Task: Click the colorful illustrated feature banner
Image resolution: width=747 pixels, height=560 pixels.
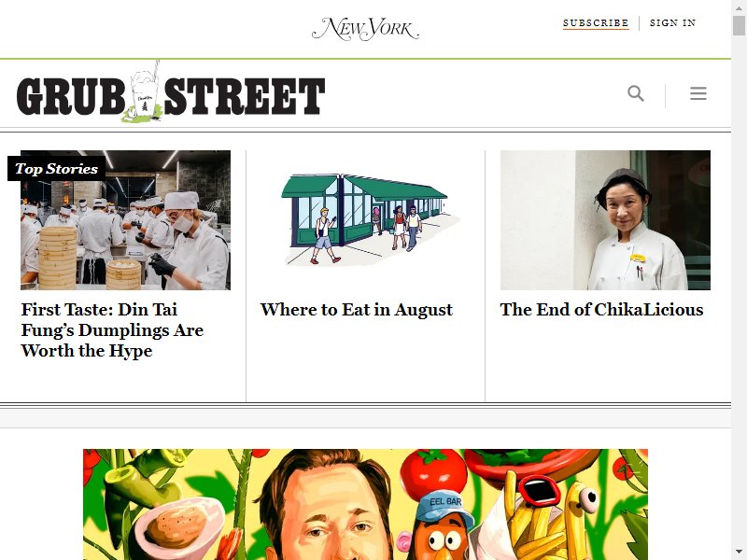Action: pyautogui.click(x=365, y=504)
